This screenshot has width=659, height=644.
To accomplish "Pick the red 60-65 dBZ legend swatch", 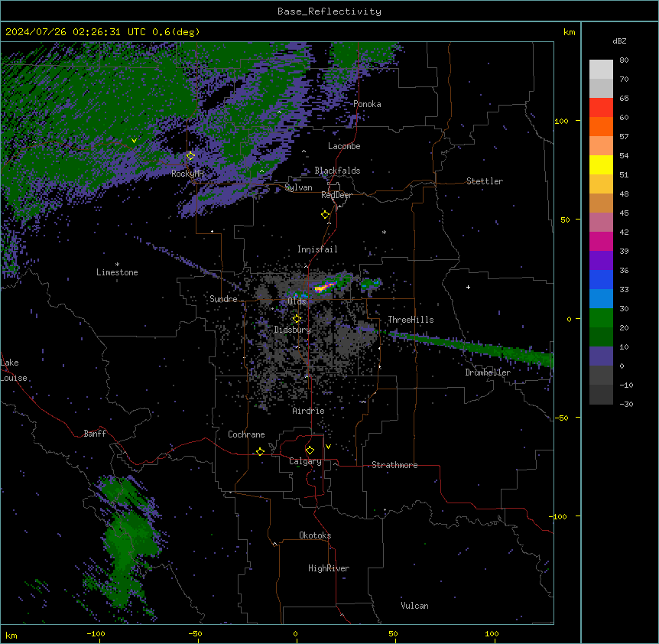I will coord(601,108).
